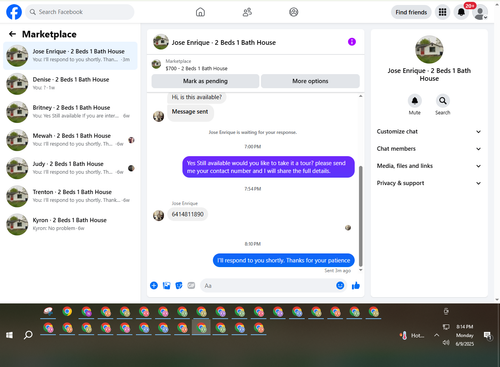This screenshot has width=500, height=367.
Task: Search in conversation magnifier icon
Action: (443, 101)
